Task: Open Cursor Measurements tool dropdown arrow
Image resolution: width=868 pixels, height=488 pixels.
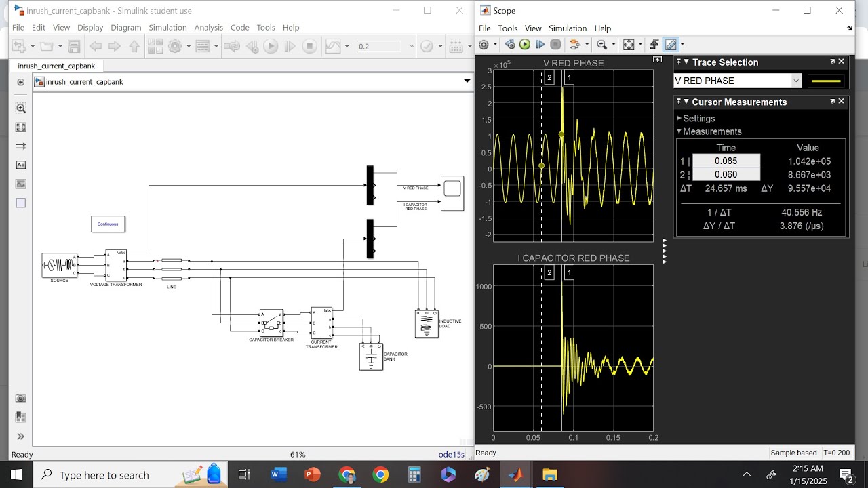Action: (x=682, y=45)
